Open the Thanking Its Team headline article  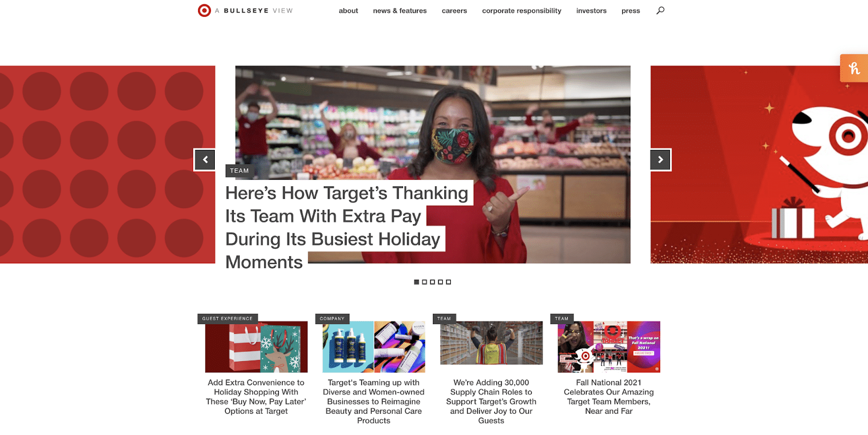pyautogui.click(x=347, y=228)
